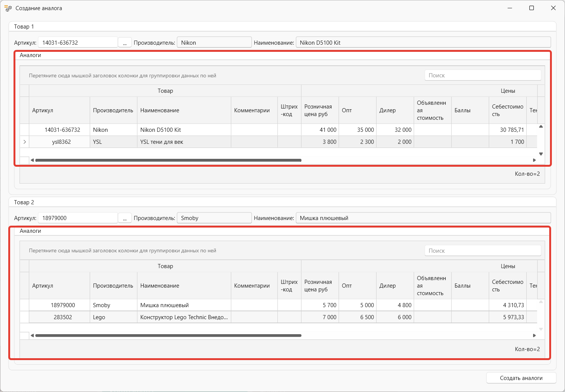The image size is (565, 392).
Task: Select the 18979000 cell in Товар 2 grid
Action: pyautogui.click(x=59, y=305)
